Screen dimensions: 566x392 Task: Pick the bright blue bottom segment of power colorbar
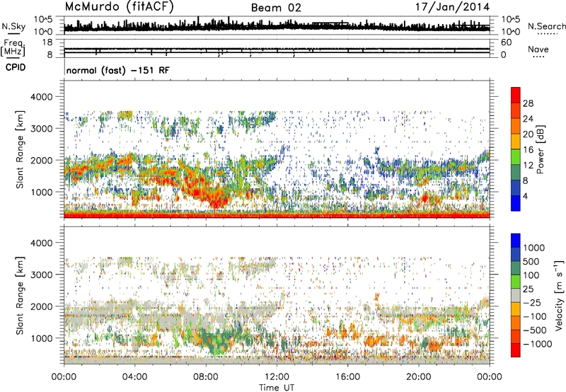pyautogui.click(x=516, y=204)
